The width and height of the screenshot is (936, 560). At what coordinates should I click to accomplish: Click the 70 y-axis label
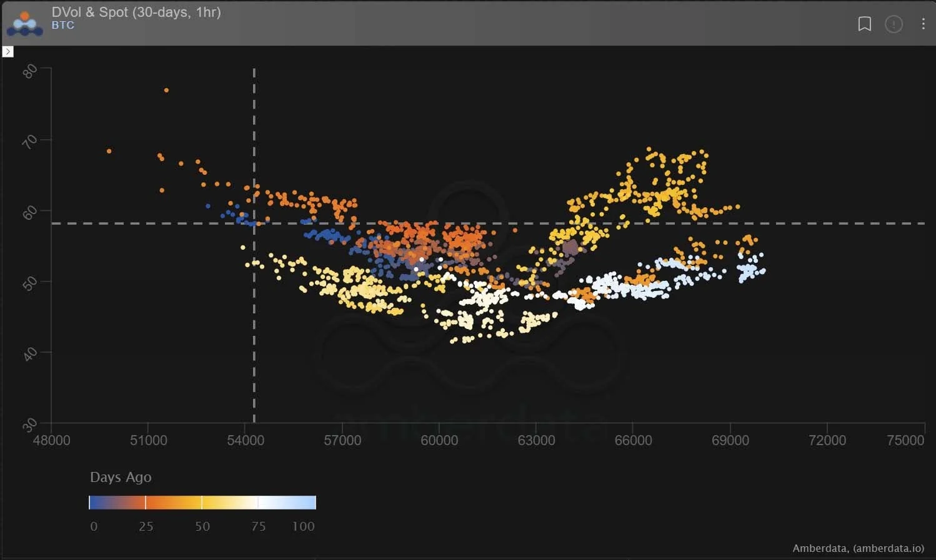(x=29, y=142)
